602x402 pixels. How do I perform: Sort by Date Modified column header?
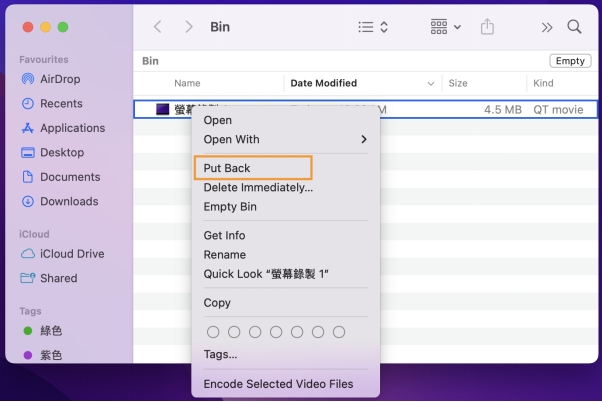[323, 83]
